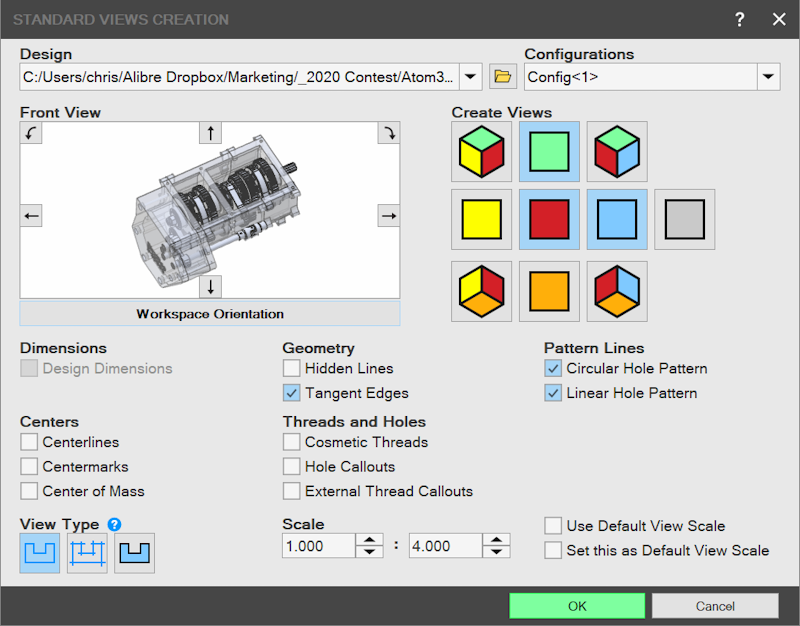The width and height of the screenshot is (800, 626).
Task: Select the gray back view square
Action: click(685, 219)
